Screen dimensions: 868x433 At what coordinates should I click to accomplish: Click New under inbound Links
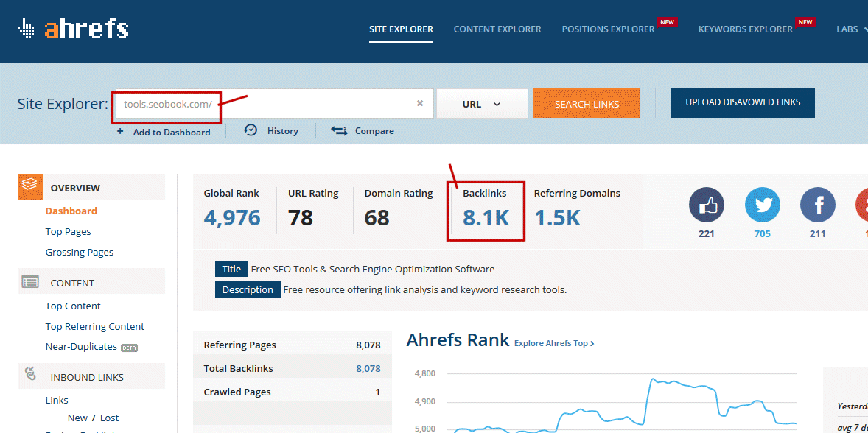coord(77,418)
